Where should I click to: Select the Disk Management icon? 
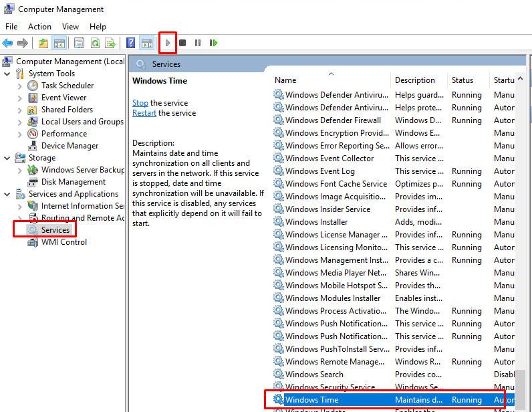click(x=33, y=182)
